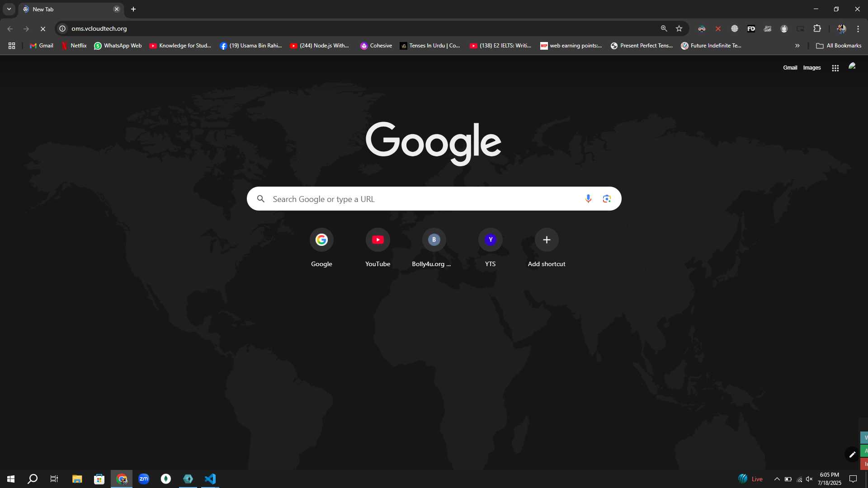Open clock showing 6:05 PM
The width and height of the screenshot is (868, 488).
click(x=829, y=479)
